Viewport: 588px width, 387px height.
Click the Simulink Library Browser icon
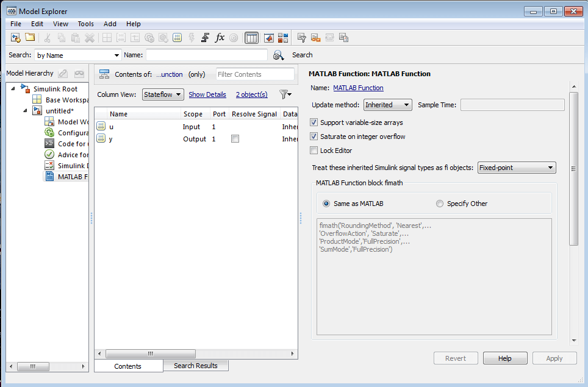pos(283,38)
